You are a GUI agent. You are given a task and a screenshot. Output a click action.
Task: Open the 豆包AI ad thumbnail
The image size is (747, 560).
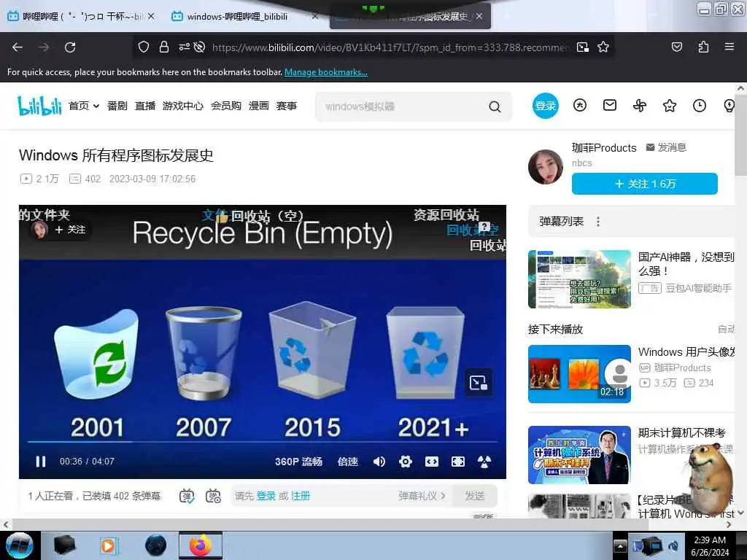[x=579, y=279]
